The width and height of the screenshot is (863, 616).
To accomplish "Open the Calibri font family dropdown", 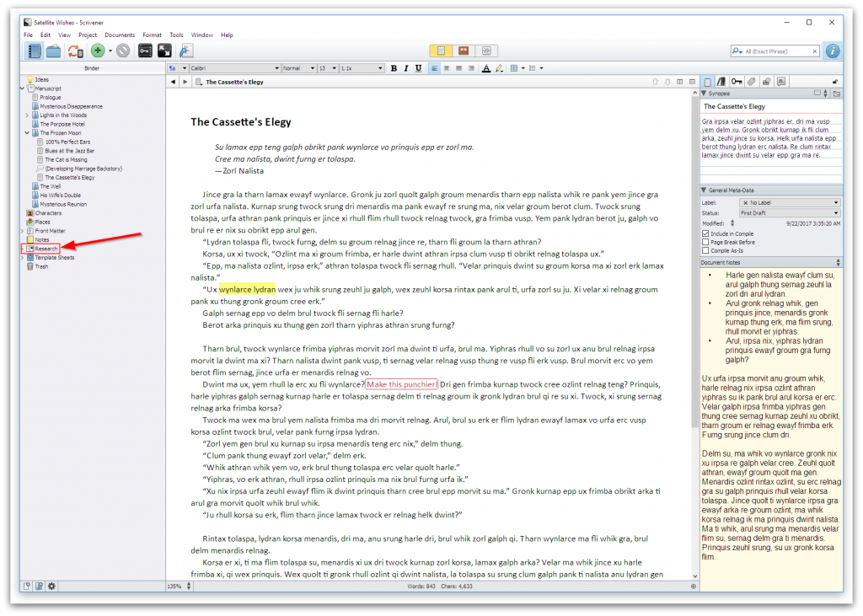I will (x=235, y=68).
